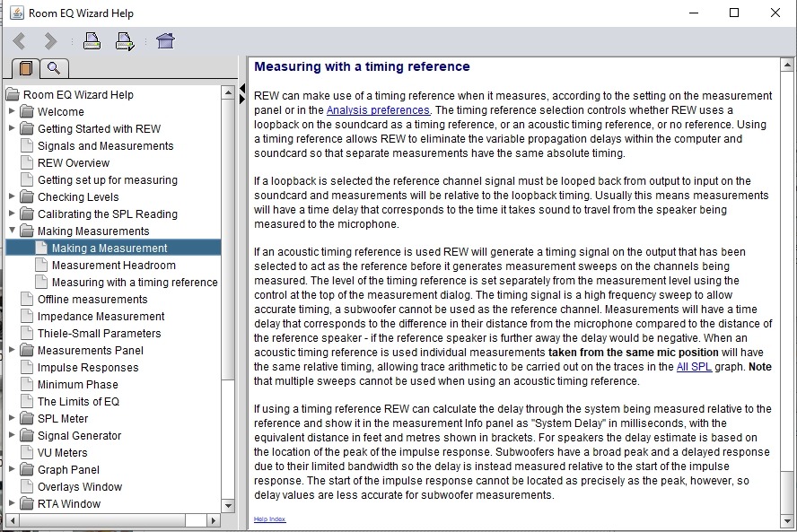Minimize the Room EQ Wizard Help window

(693, 13)
